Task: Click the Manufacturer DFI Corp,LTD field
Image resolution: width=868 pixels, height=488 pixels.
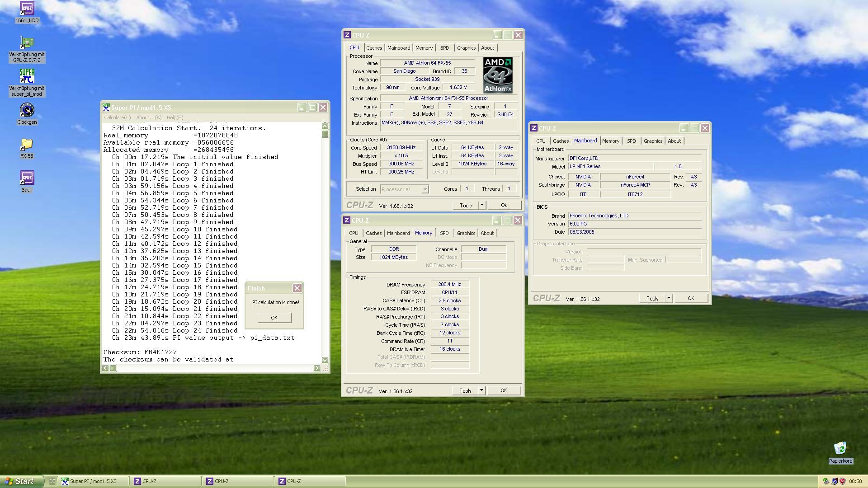Action: click(635, 159)
